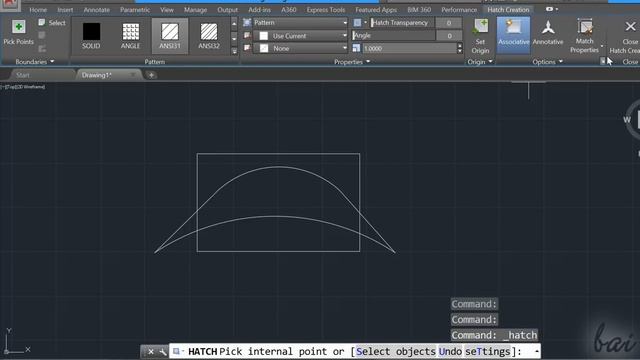Switch to the Home ribbon tab
The height and width of the screenshot is (360, 640).
pyautogui.click(x=38, y=9)
